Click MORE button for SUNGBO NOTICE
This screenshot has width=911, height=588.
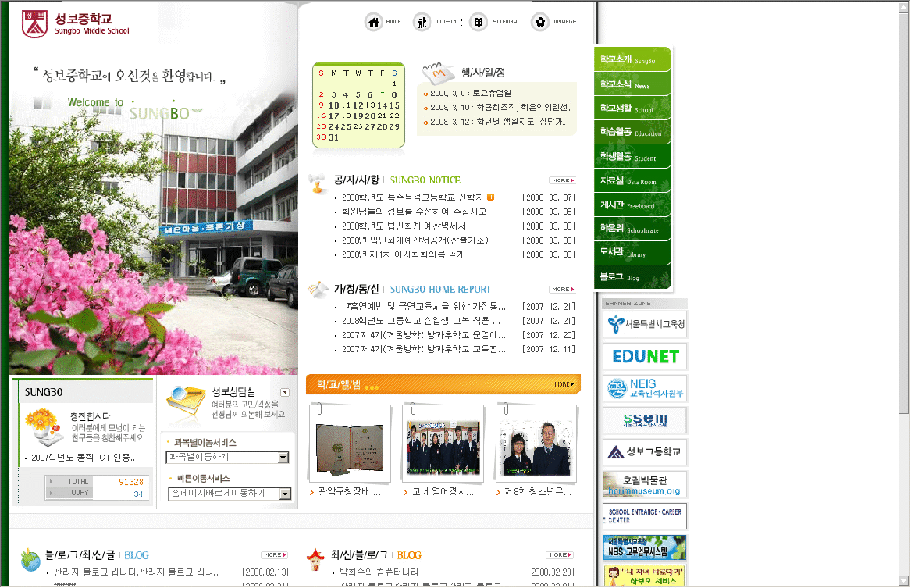562,180
